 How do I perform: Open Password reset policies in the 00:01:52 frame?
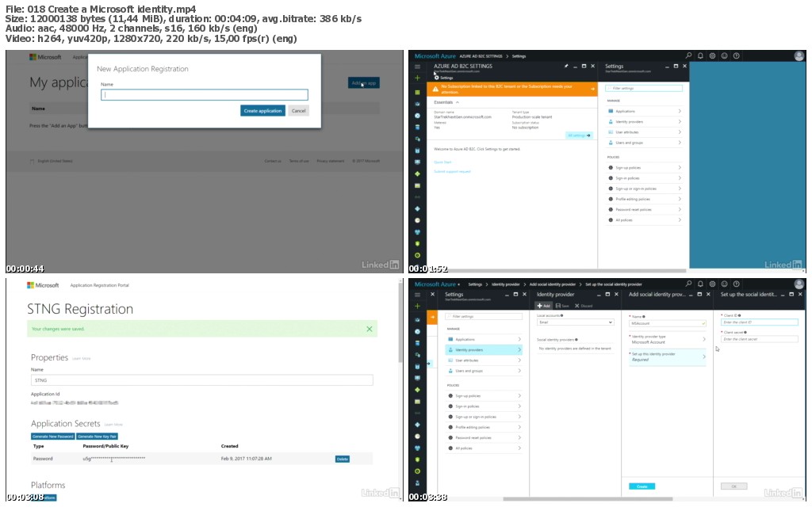coord(644,209)
